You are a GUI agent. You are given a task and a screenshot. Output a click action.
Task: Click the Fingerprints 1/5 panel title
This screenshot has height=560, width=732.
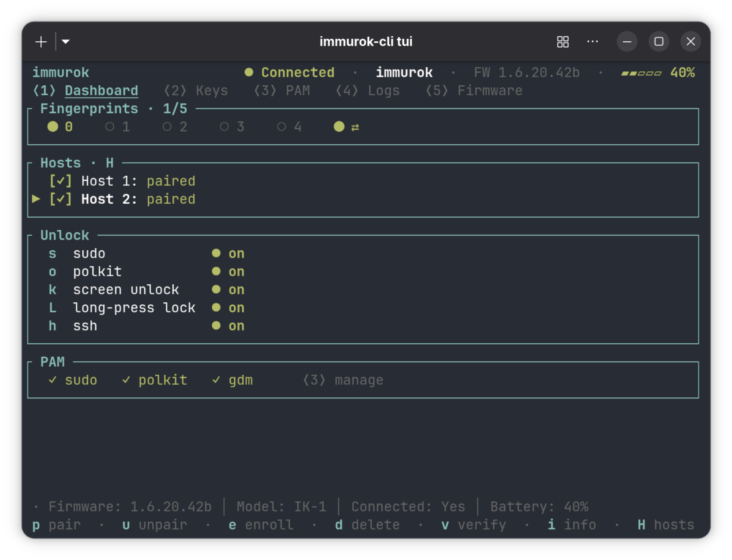(114, 109)
